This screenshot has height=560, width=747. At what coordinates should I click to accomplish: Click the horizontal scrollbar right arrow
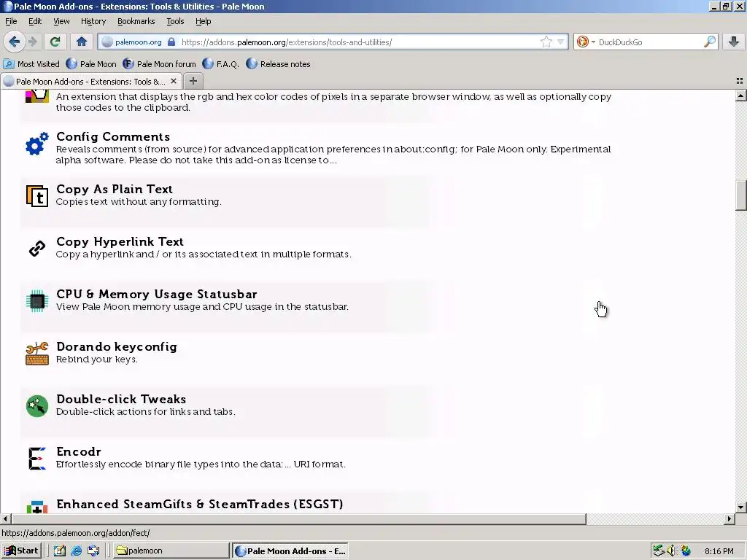[x=729, y=518]
